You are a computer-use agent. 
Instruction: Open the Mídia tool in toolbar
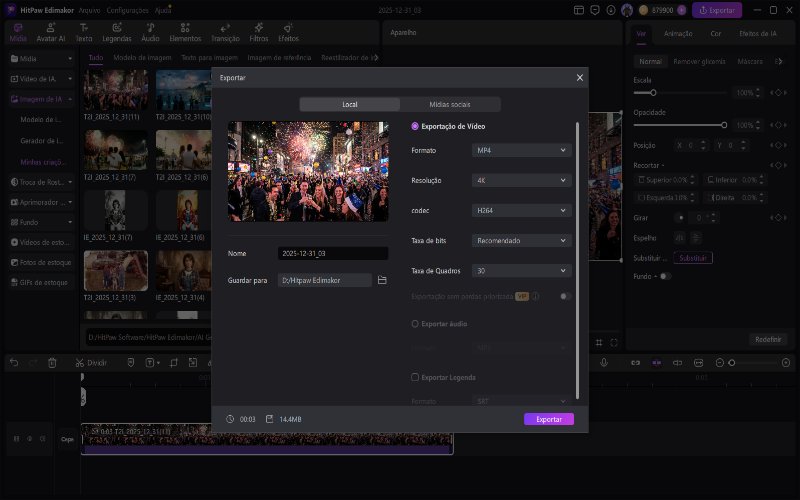click(x=18, y=33)
